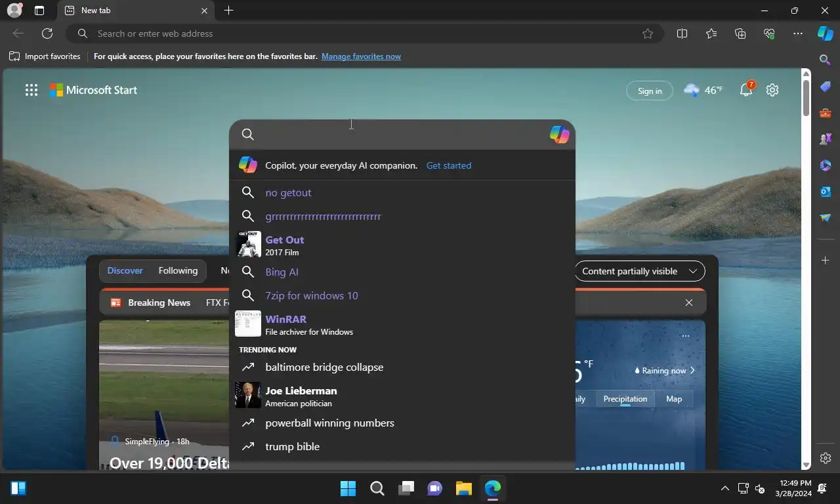The width and height of the screenshot is (840, 504).
Task: Open File Explorer from taskbar
Action: tap(464, 488)
